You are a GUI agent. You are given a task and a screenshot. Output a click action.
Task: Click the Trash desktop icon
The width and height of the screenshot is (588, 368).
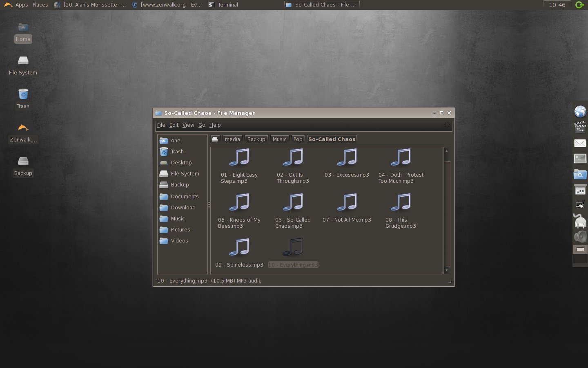coord(23,94)
